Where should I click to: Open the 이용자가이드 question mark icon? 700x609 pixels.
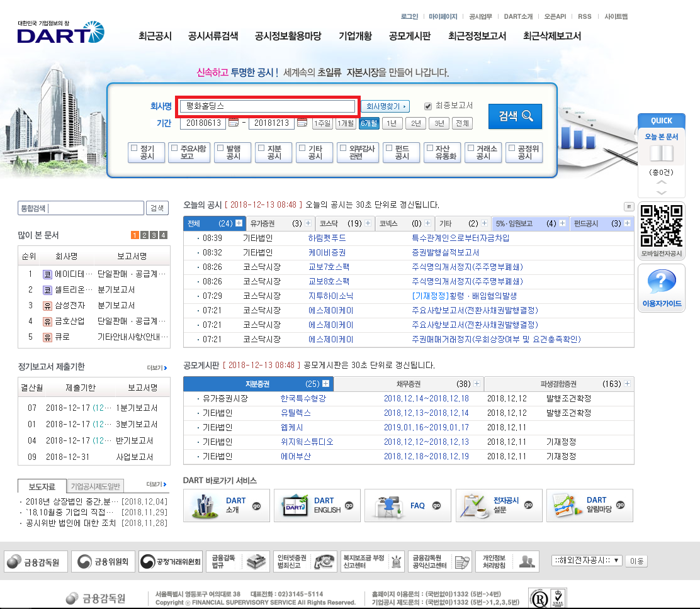[661, 281]
